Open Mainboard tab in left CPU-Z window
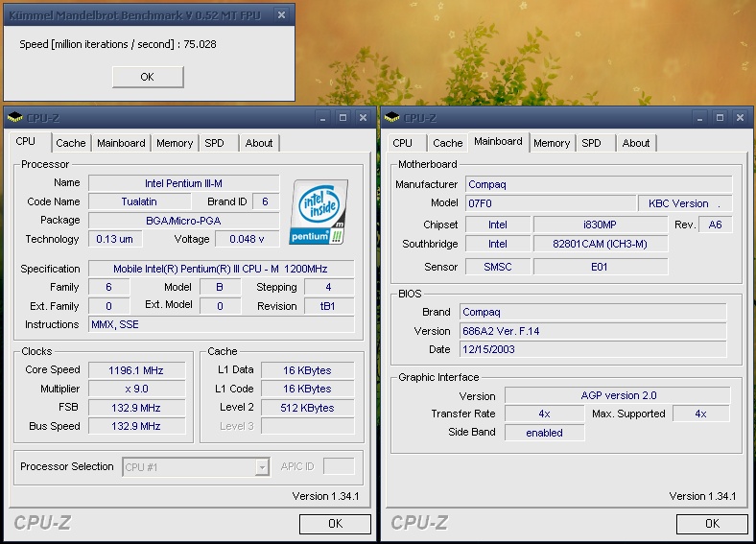This screenshot has height=544, width=756. click(121, 143)
